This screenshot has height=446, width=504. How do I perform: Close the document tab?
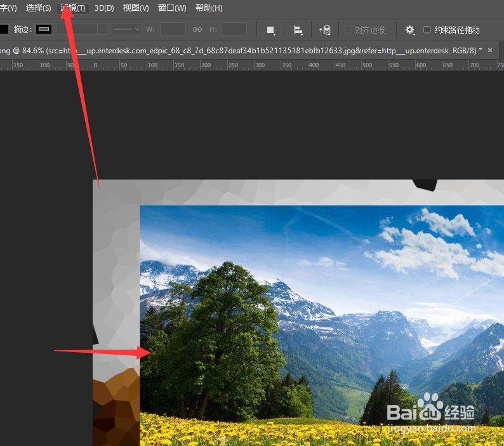(490, 50)
